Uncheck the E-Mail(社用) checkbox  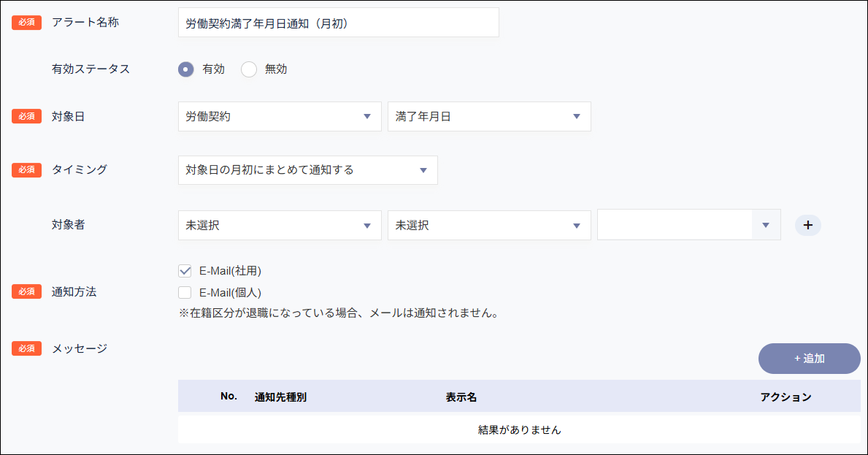pos(185,270)
